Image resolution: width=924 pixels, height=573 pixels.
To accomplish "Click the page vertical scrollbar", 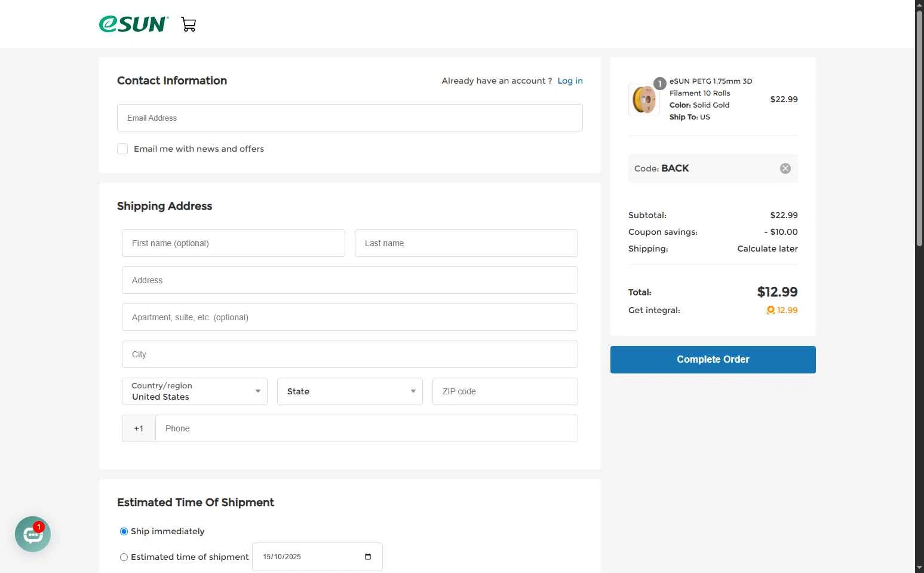I will coord(920,128).
